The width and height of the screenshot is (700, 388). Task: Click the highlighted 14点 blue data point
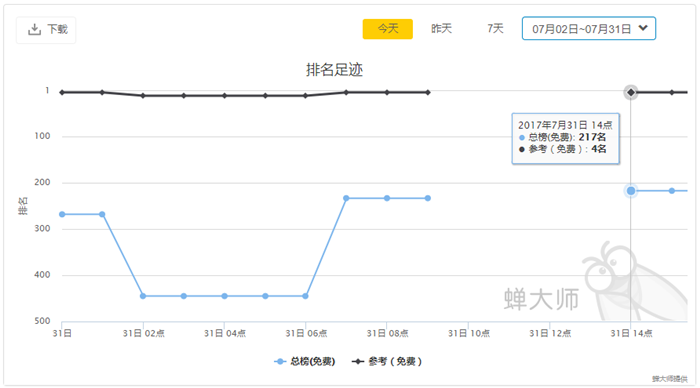click(x=630, y=191)
